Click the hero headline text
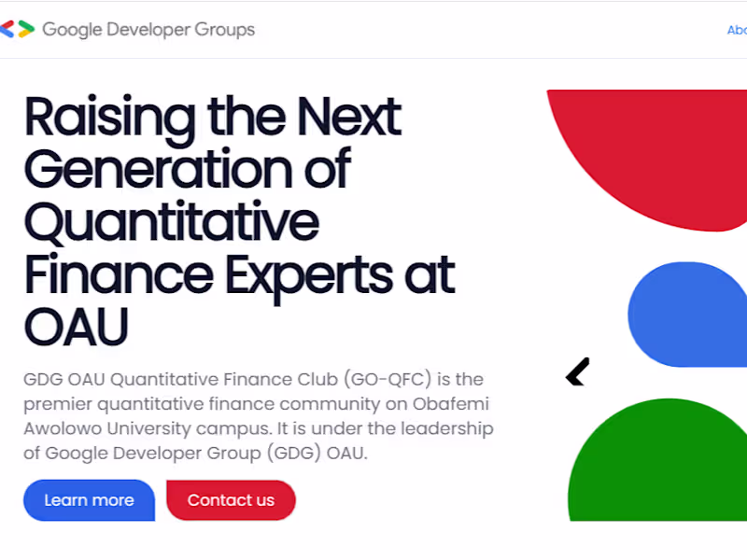Viewport: 747px width, 560px height. pyautogui.click(x=239, y=221)
